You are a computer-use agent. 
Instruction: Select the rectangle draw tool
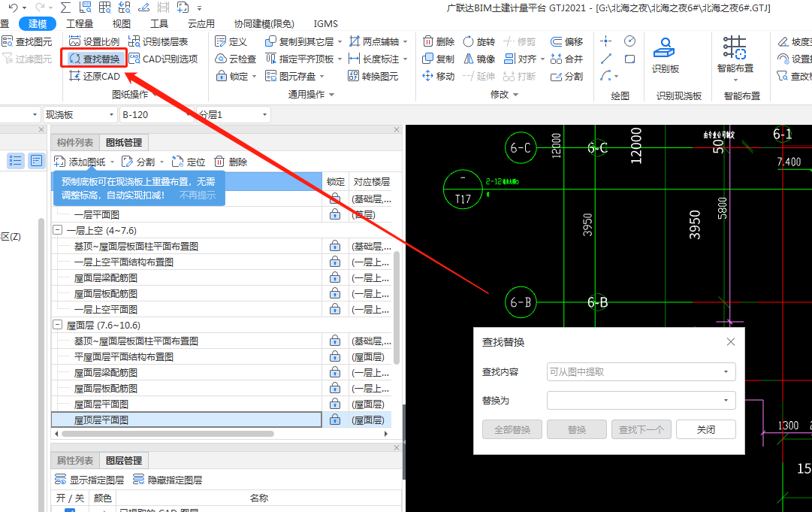coord(629,59)
